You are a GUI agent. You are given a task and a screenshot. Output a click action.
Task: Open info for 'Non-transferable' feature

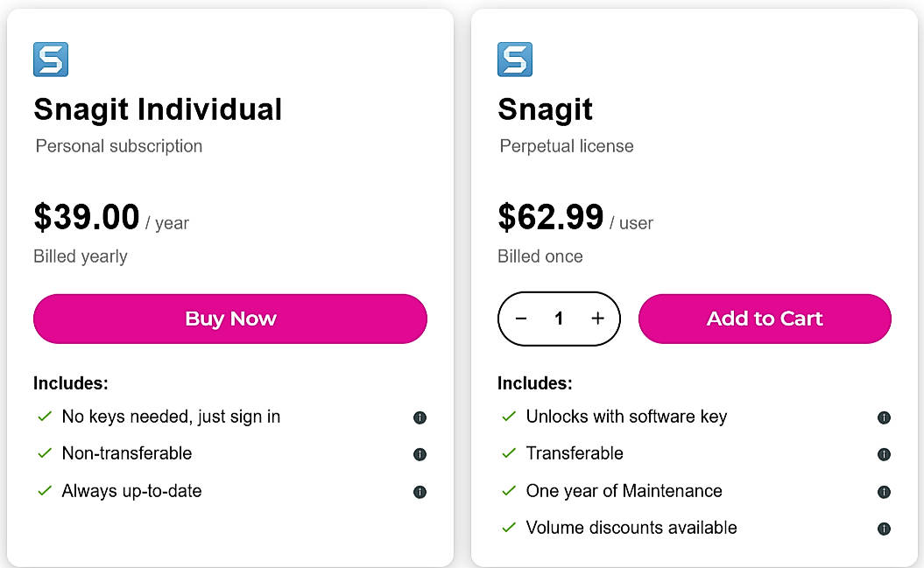point(420,454)
